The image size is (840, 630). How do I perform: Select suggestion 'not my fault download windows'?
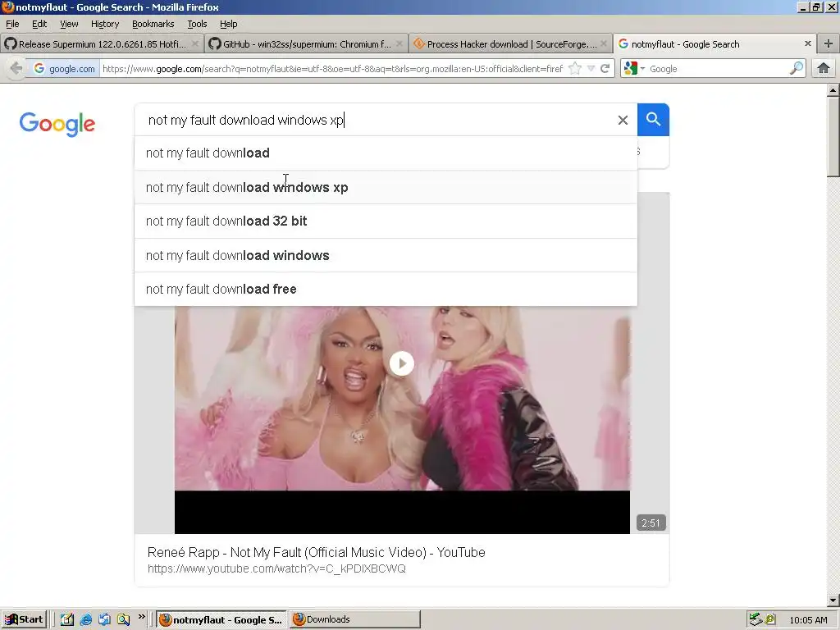(x=386, y=256)
